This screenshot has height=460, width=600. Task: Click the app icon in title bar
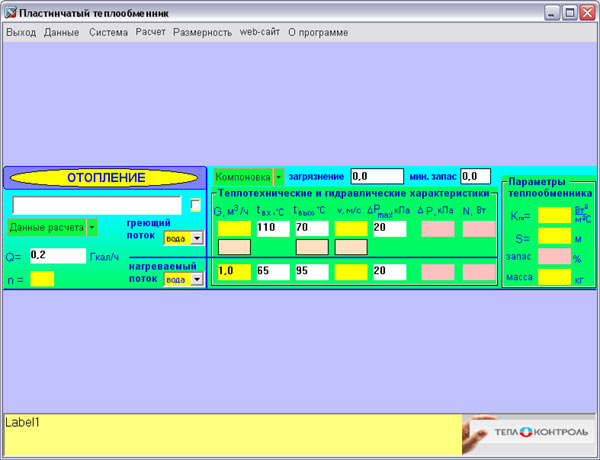click(10, 12)
